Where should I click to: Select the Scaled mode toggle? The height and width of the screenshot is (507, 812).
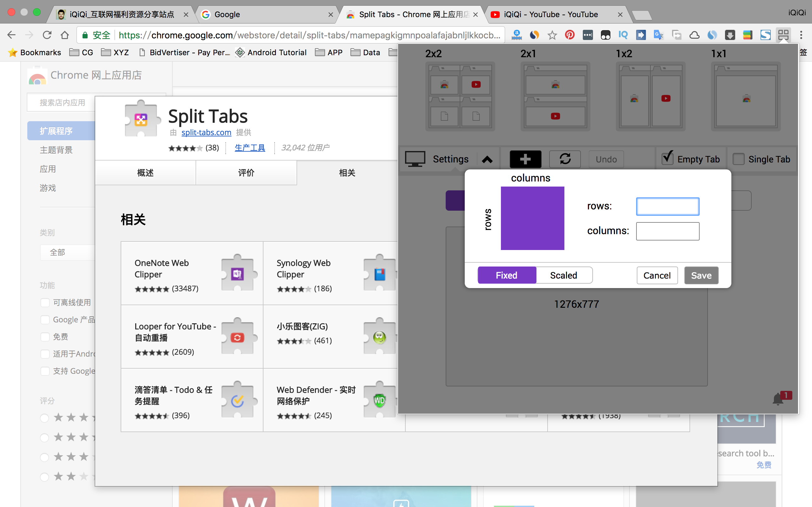tap(564, 275)
